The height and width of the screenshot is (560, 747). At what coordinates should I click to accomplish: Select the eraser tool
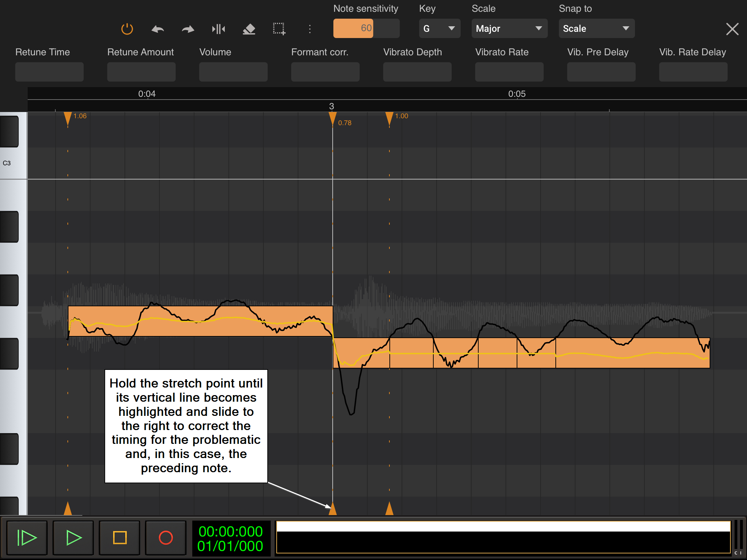coord(249,29)
